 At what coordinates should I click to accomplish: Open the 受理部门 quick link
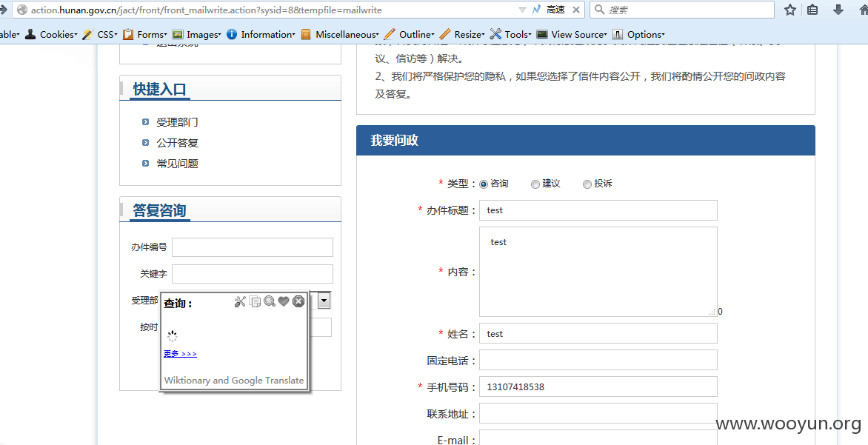pos(177,121)
